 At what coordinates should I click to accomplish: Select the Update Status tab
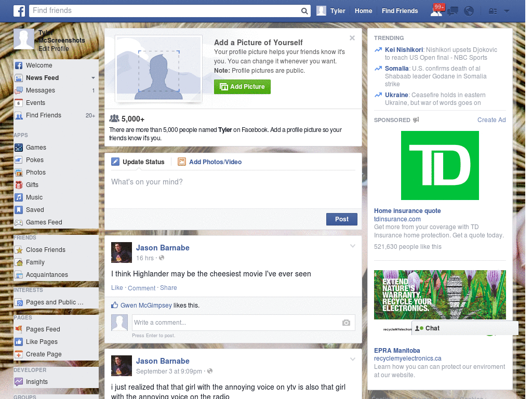[x=138, y=162]
